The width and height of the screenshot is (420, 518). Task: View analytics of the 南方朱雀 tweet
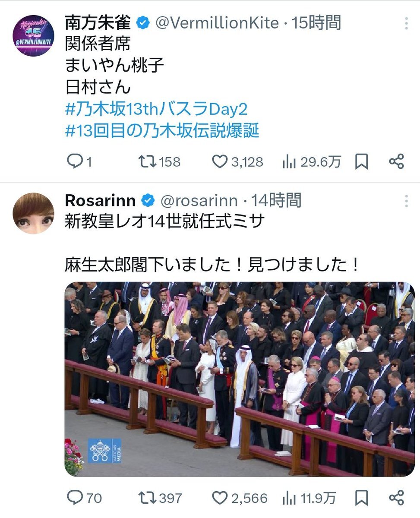311,162
